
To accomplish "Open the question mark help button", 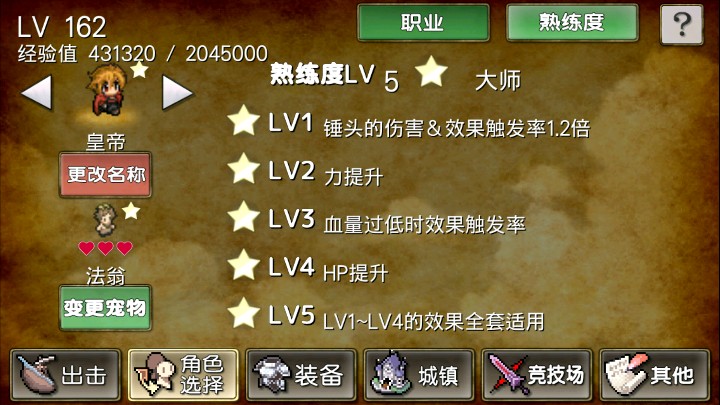I will pos(682,24).
